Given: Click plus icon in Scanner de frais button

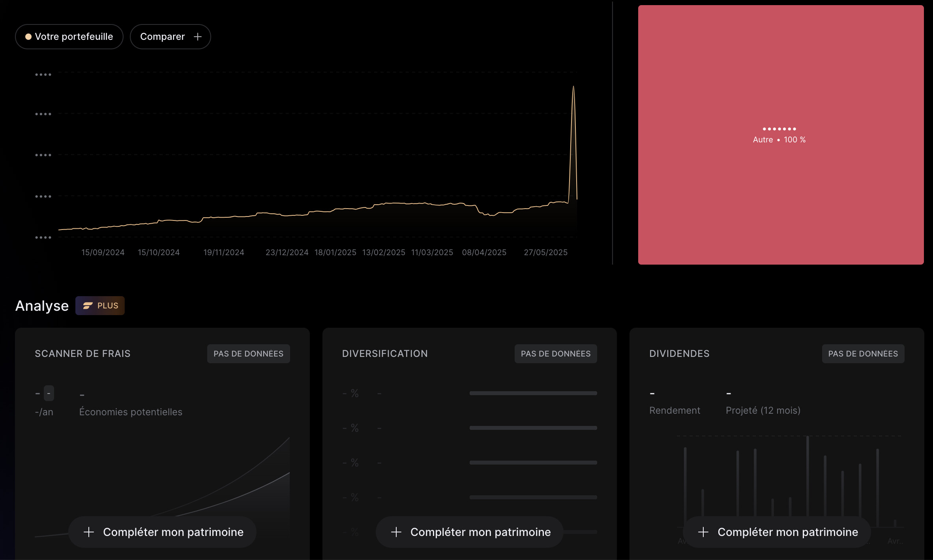Looking at the screenshot, I should click(x=89, y=532).
